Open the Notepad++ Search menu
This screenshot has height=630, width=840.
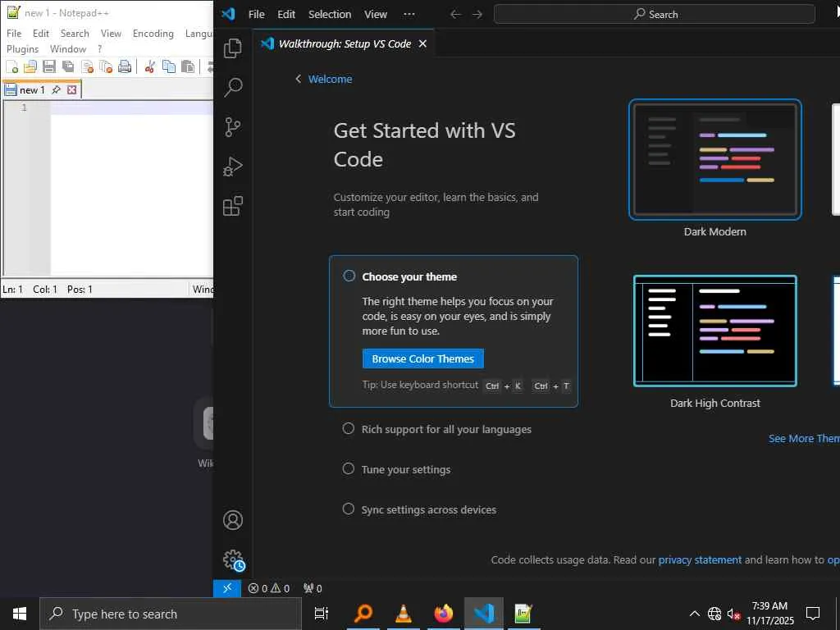click(x=75, y=33)
